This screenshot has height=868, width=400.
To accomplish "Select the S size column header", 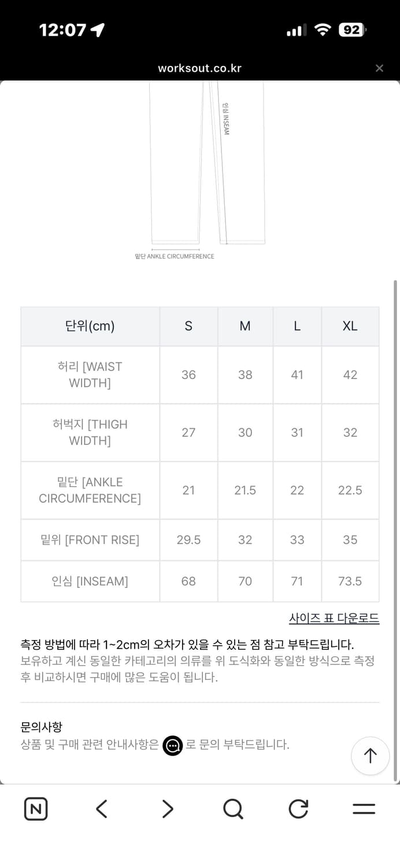I will [188, 326].
